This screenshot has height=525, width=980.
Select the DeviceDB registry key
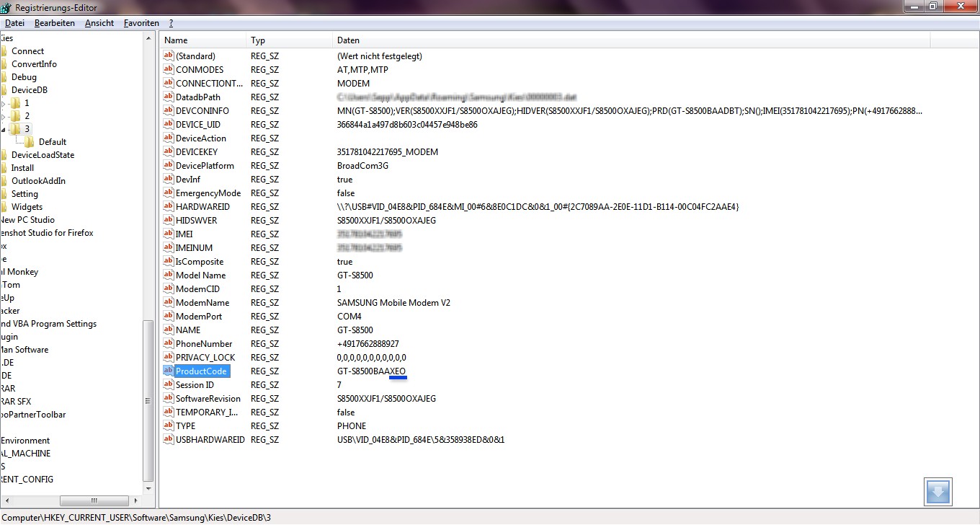(x=29, y=90)
